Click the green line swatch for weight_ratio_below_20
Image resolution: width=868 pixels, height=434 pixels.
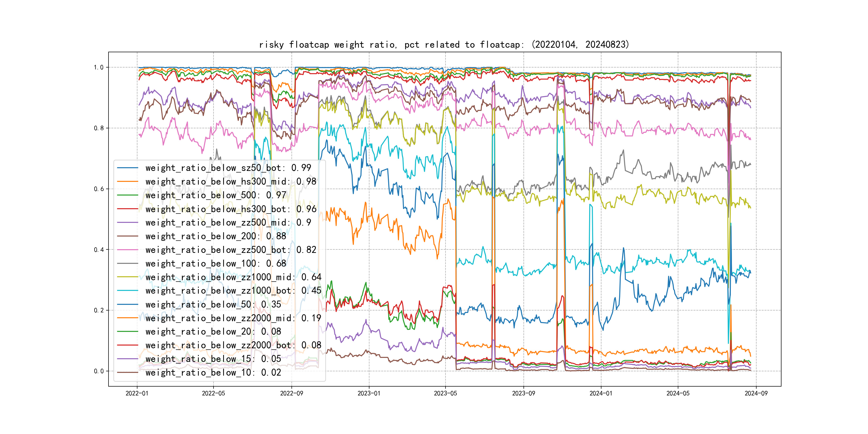click(x=127, y=332)
